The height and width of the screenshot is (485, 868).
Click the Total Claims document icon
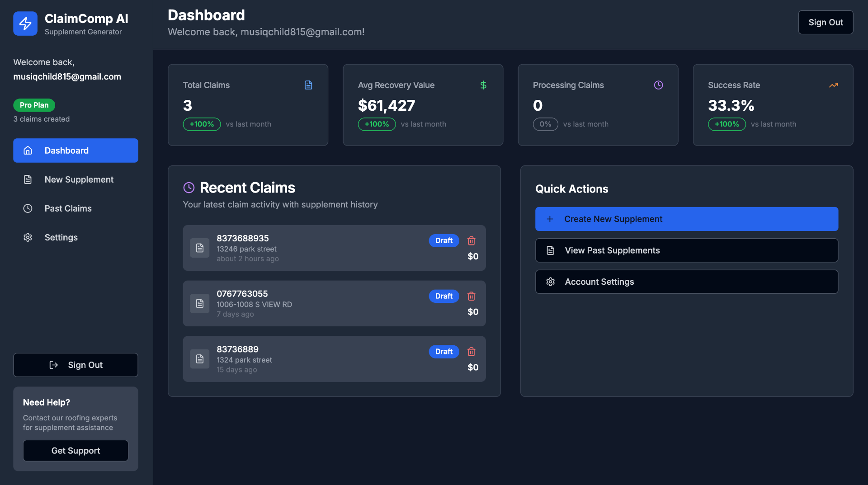point(308,85)
